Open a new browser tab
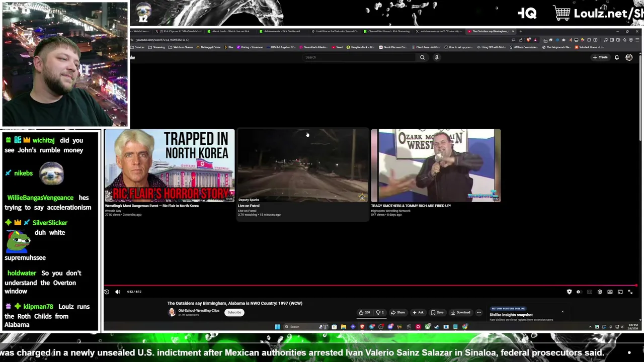The height and width of the screenshot is (362, 644). [x=521, y=31]
